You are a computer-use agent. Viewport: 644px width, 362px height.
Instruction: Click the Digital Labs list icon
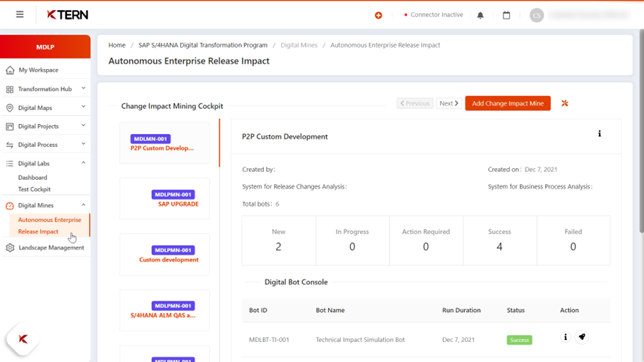coord(10,163)
